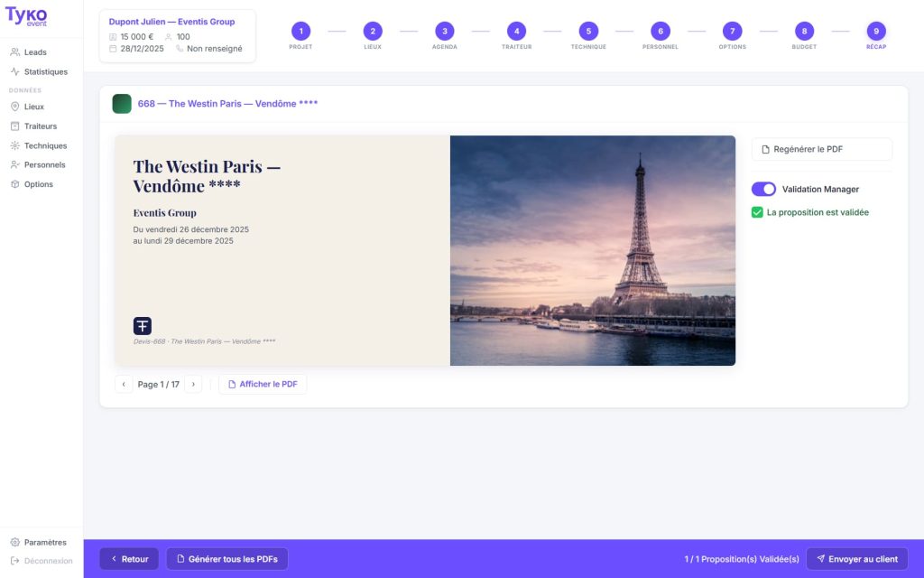Go to step 8 Budget
924x578 pixels.
pos(804,32)
